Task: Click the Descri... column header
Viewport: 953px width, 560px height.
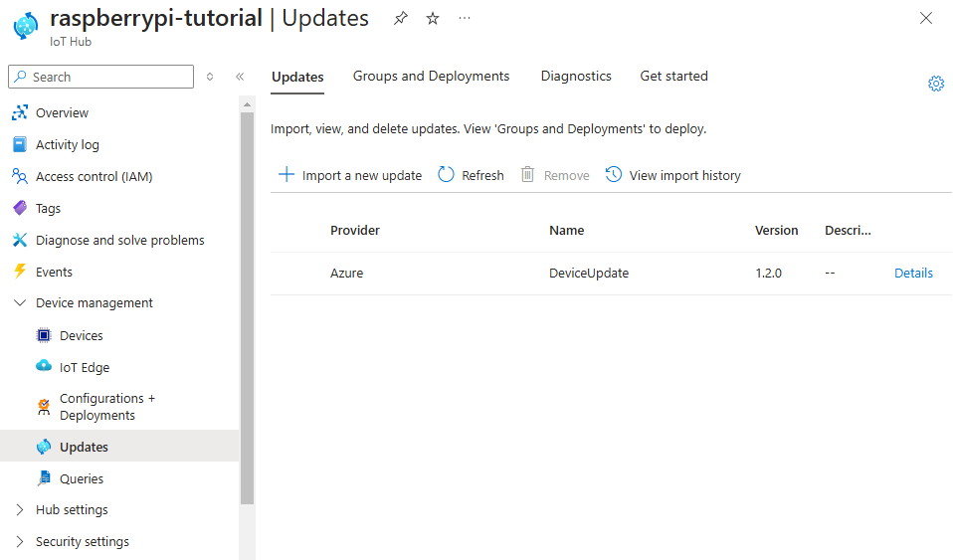Action: (x=848, y=231)
